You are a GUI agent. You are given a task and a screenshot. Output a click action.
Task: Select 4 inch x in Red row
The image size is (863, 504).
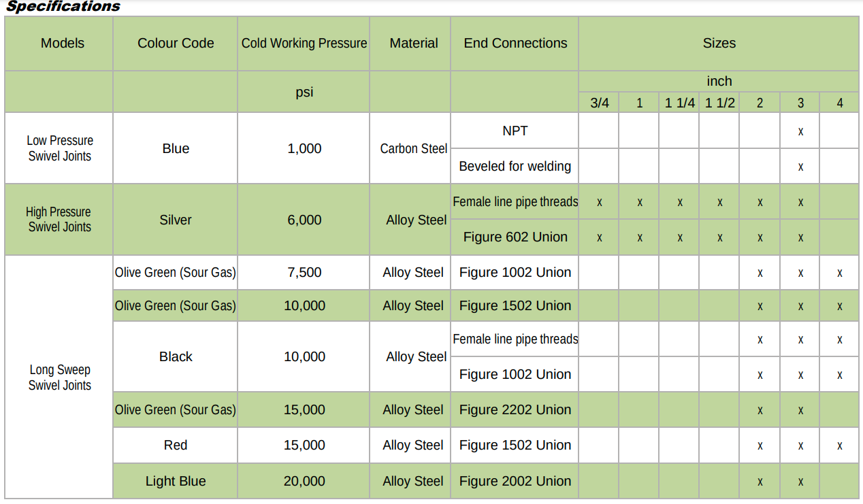pos(840,446)
